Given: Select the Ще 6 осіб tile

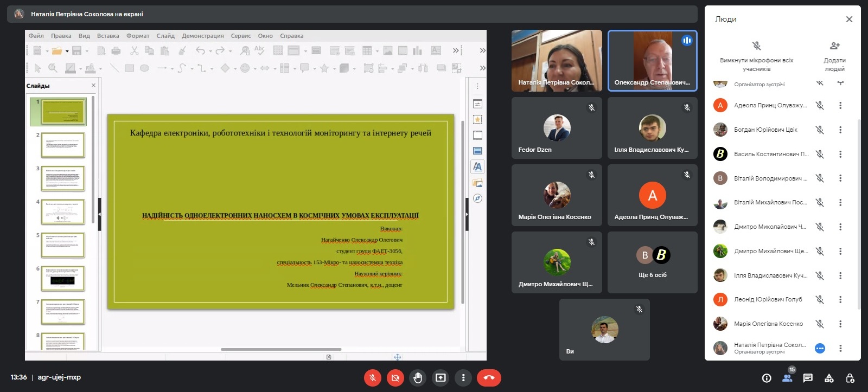Looking at the screenshot, I should 652,263.
